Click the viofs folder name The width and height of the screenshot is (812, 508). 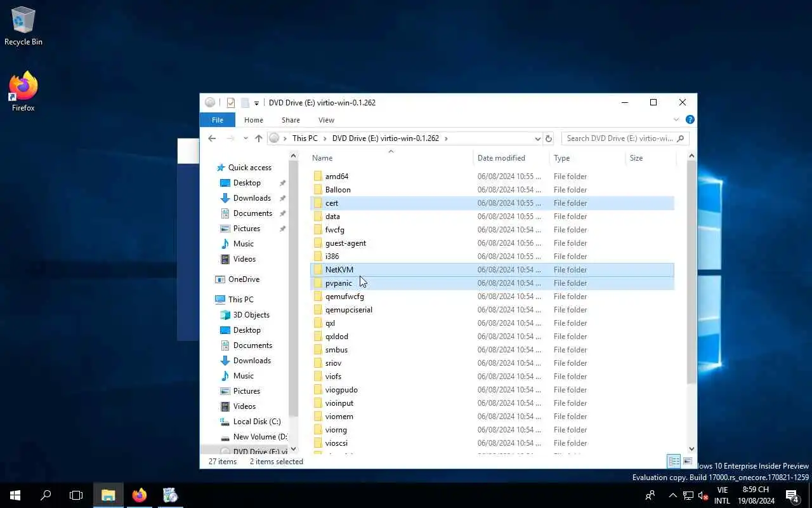pyautogui.click(x=333, y=377)
